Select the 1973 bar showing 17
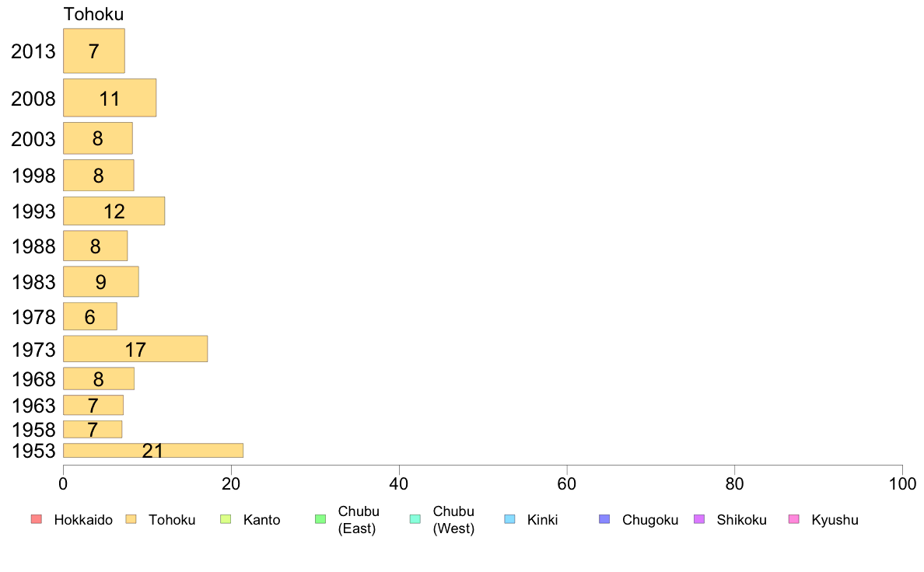 tap(135, 349)
